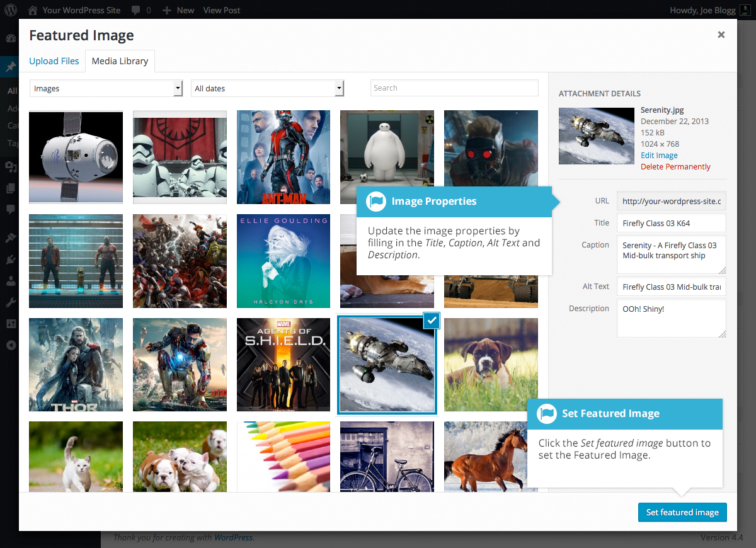
Task: Select the red-eyed masked figure thumbnail
Action: click(x=491, y=148)
